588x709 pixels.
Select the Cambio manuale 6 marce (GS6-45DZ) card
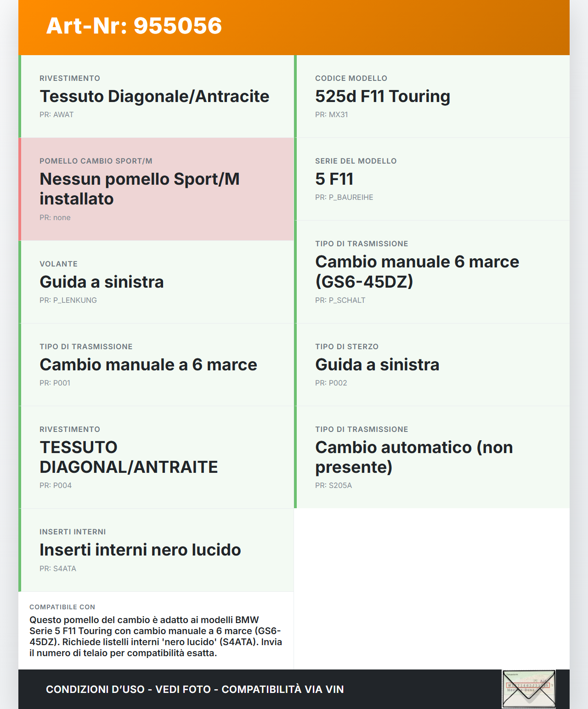(432, 272)
